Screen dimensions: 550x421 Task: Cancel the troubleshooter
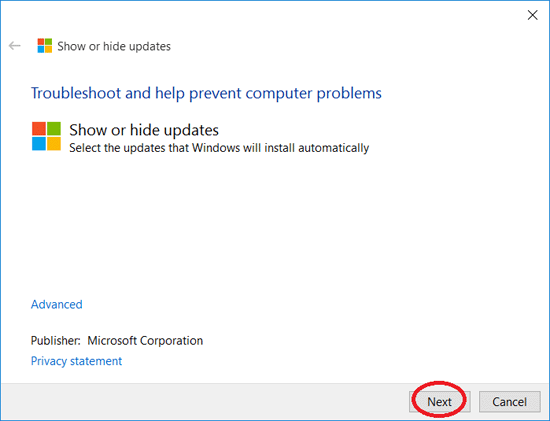point(509,402)
